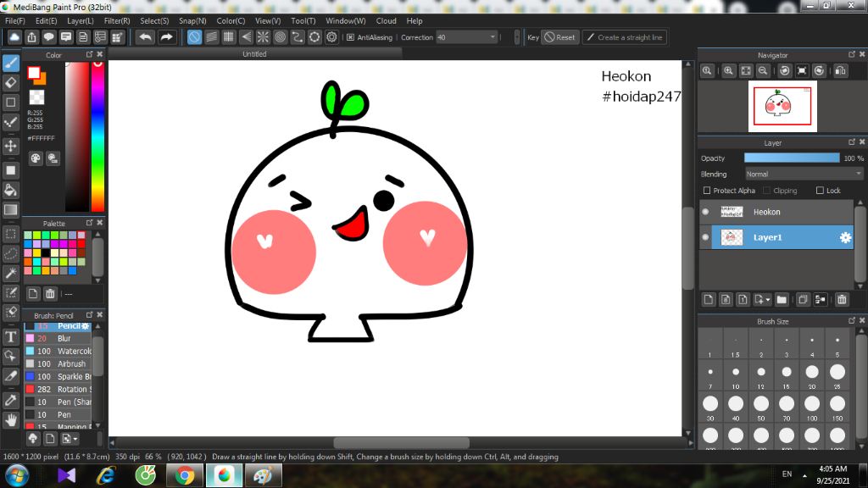Click Create a straight line button
868x488 pixels.
[624, 37]
